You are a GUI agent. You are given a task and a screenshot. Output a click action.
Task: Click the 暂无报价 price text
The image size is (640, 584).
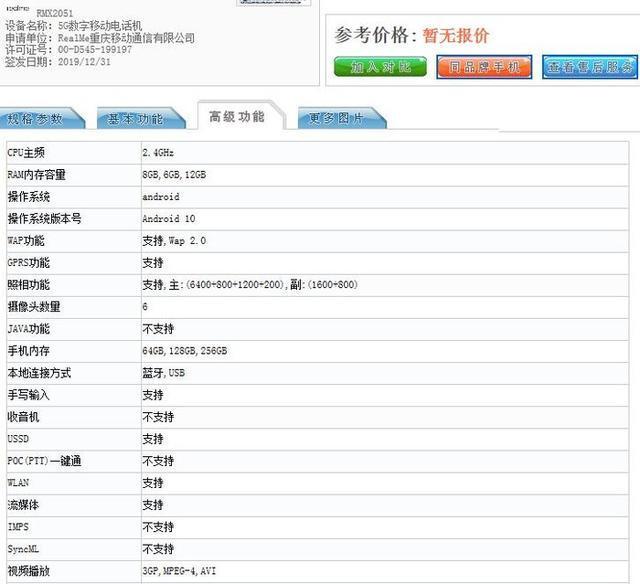(454, 36)
